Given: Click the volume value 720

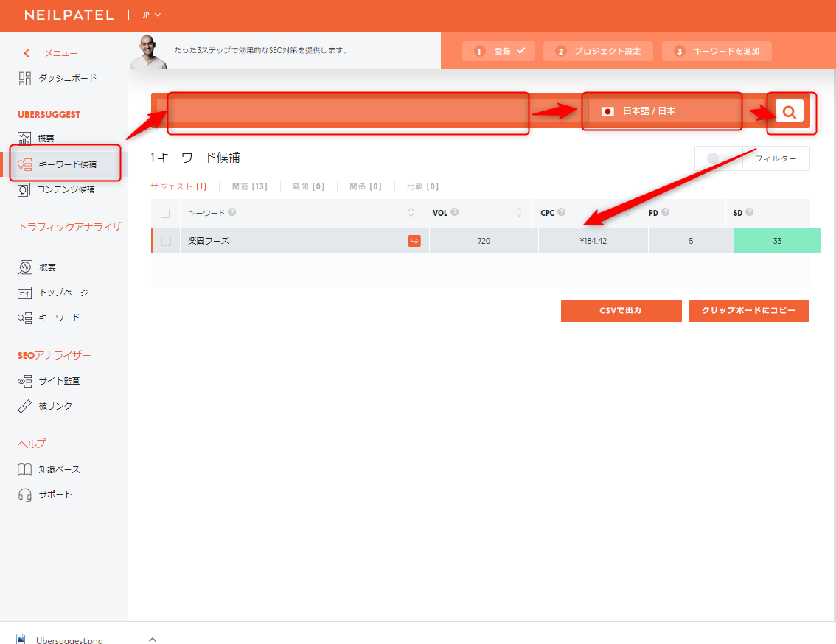Looking at the screenshot, I should [x=484, y=241].
